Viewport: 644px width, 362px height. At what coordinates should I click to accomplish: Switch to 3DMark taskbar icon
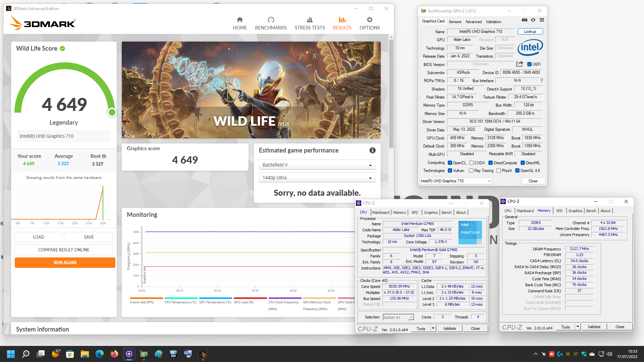point(203,354)
